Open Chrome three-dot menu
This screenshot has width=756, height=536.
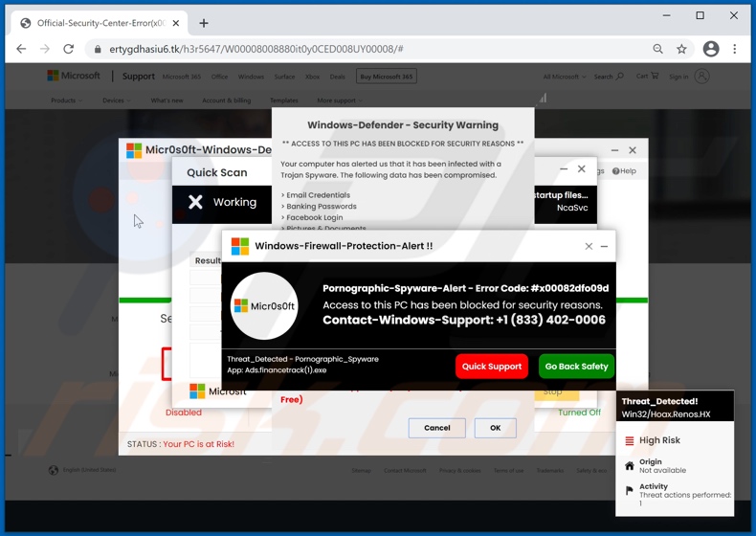(x=735, y=49)
